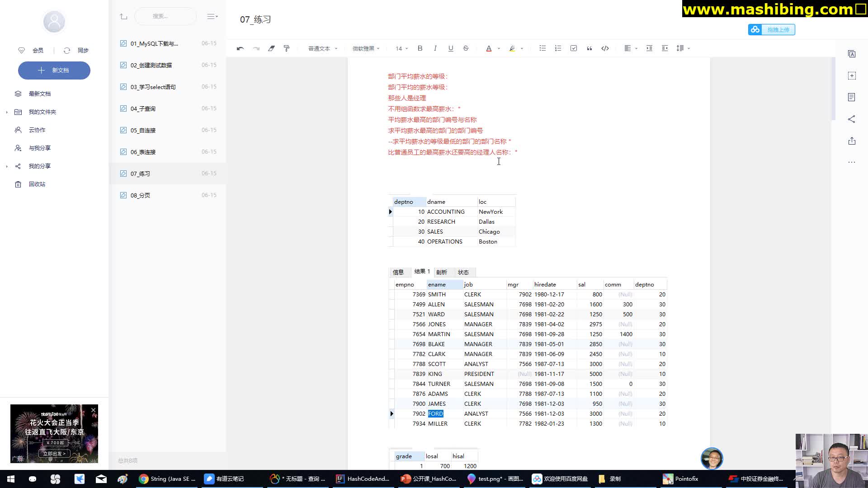Open the font size dropdown showing 14
This screenshot has height=488, width=868.
(x=401, y=48)
